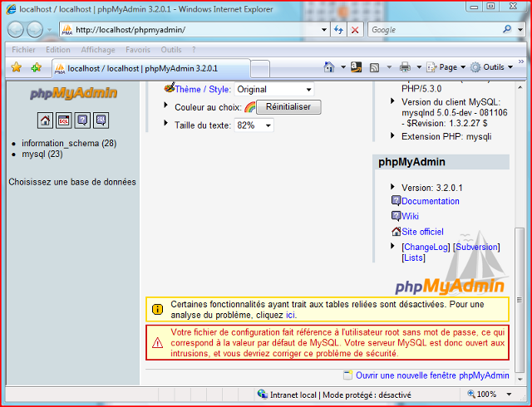Open the zoom level dropdown arrow

509,394
